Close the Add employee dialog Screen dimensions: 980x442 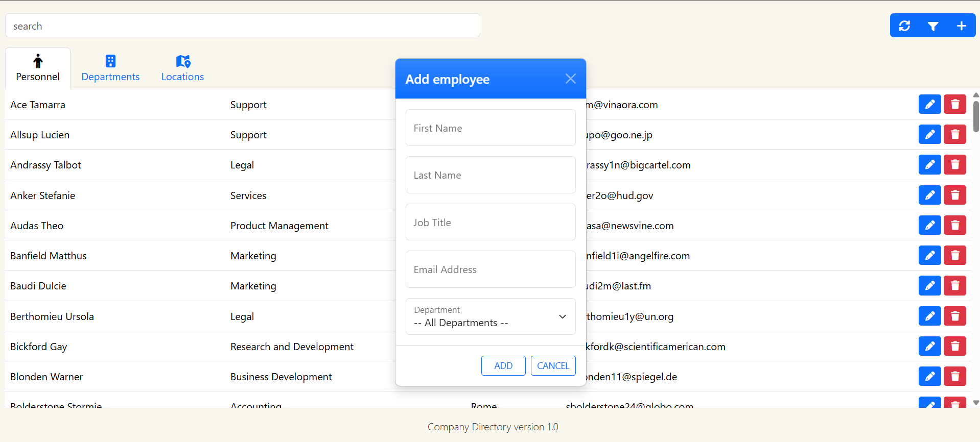[570, 79]
